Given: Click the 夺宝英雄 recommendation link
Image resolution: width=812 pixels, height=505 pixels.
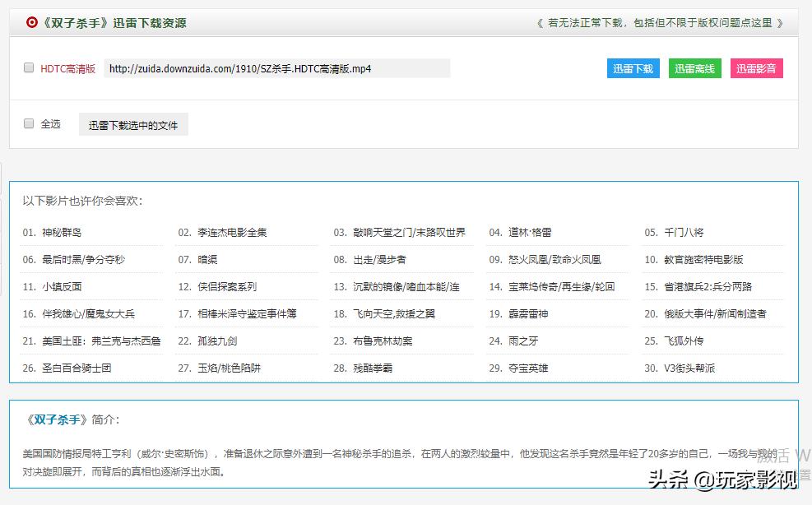Looking at the screenshot, I should pyautogui.click(x=531, y=368).
